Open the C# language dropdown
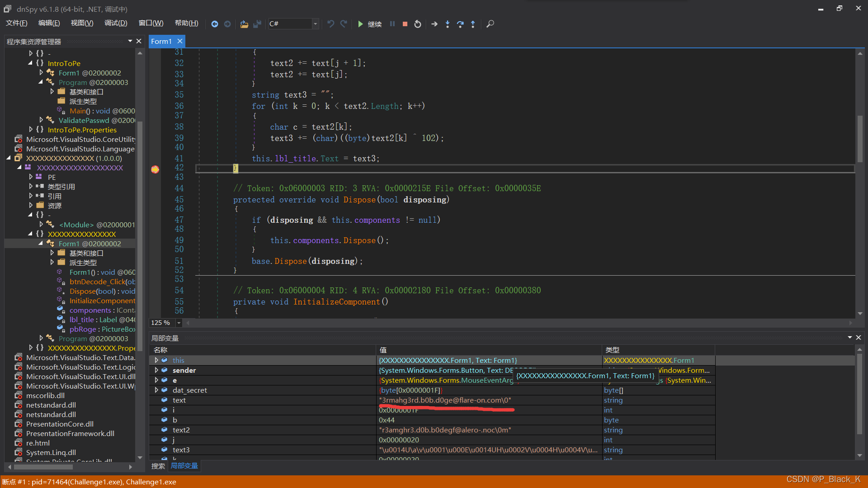This screenshot has height=488, width=868. pos(315,24)
